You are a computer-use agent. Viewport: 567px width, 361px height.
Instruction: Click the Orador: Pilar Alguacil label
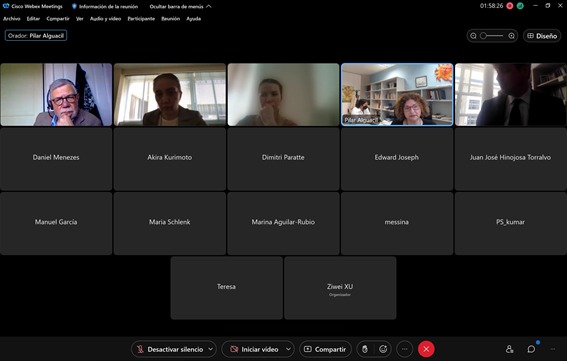click(36, 35)
